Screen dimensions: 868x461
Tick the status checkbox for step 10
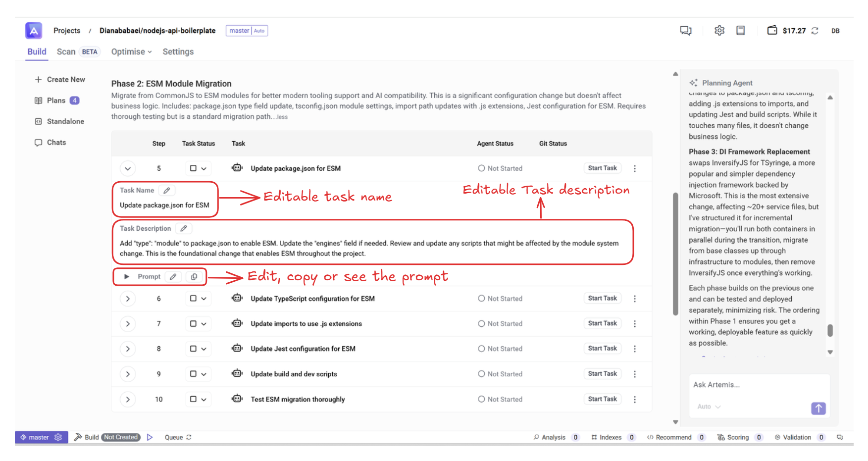tap(193, 399)
